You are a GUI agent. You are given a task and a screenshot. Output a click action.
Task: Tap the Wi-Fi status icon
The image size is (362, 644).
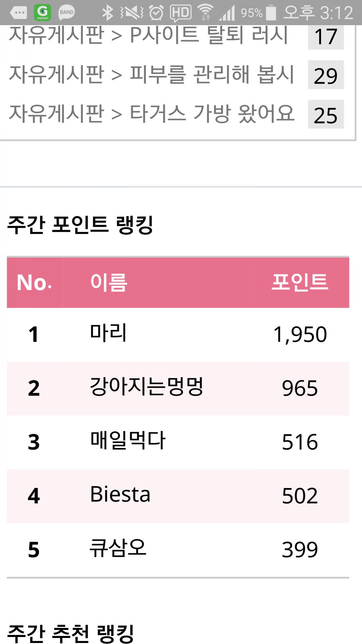click(x=205, y=13)
